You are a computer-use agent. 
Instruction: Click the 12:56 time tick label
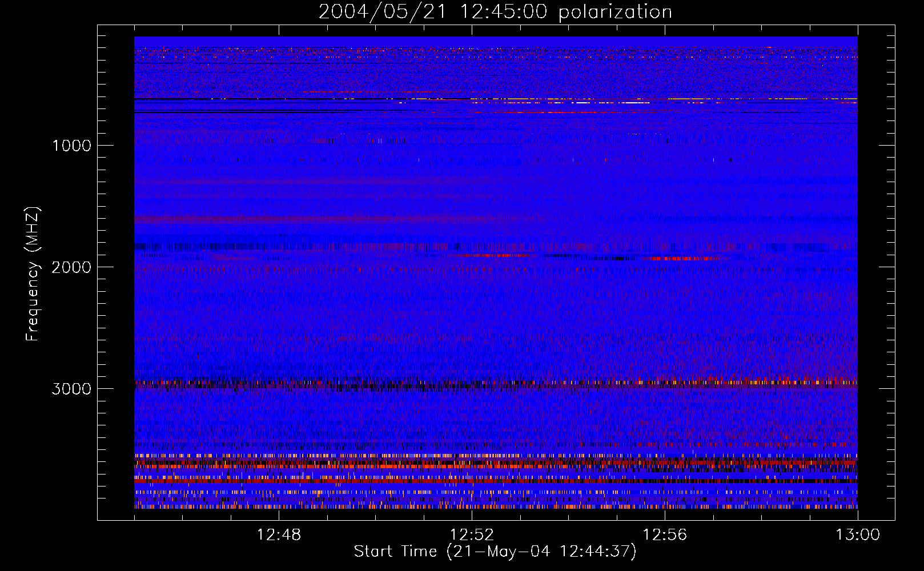point(665,535)
